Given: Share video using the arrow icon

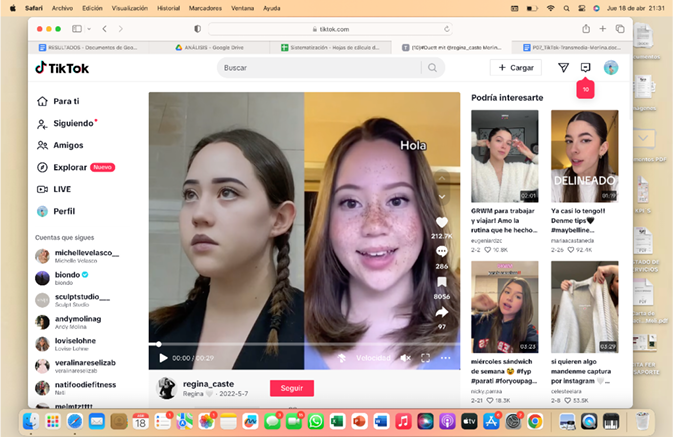Looking at the screenshot, I should pyautogui.click(x=441, y=312).
